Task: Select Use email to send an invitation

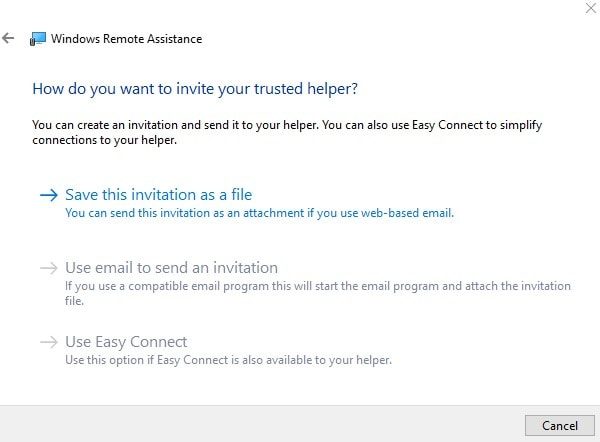Action: (x=171, y=268)
